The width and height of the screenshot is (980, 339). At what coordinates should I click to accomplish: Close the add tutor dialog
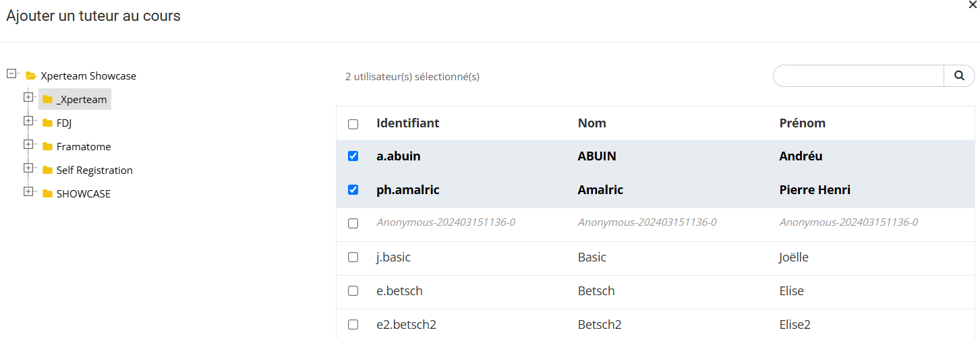pyautogui.click(x=972, y=5)
